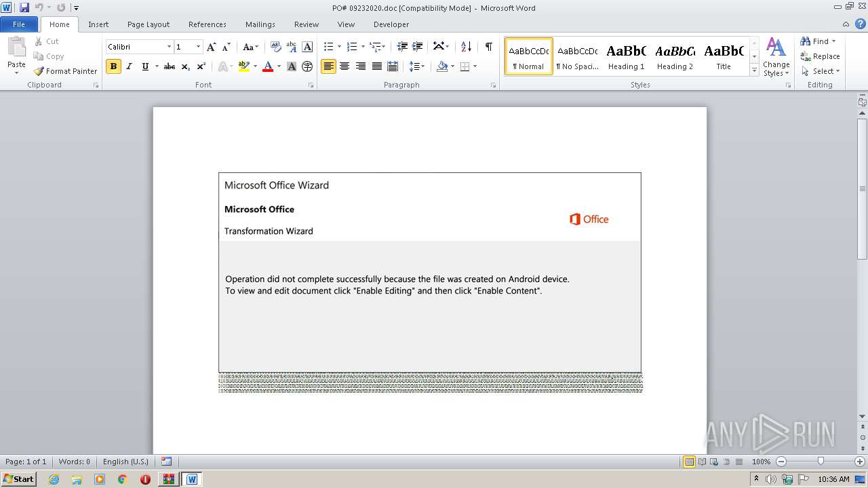The height and width of the screenshot is (488, 868).
Task: Click the Save icon in Quick Access
Action: pyautogui.click(x=24, y=7)
